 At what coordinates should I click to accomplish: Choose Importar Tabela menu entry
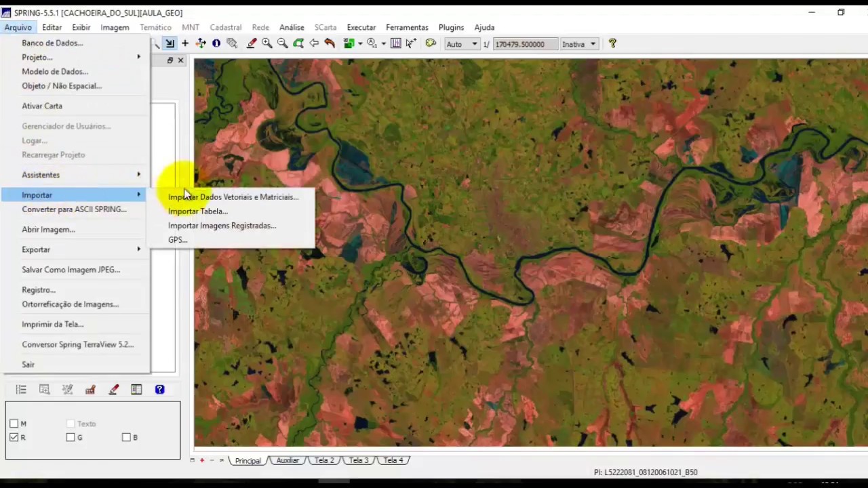pos(198,211)
